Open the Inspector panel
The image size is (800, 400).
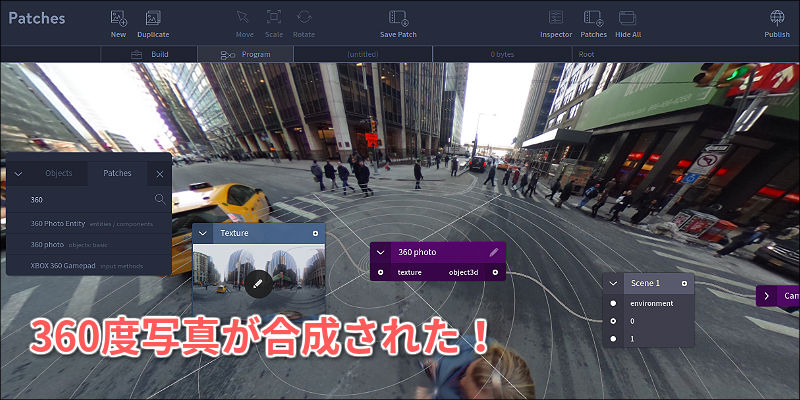[556, 17]
